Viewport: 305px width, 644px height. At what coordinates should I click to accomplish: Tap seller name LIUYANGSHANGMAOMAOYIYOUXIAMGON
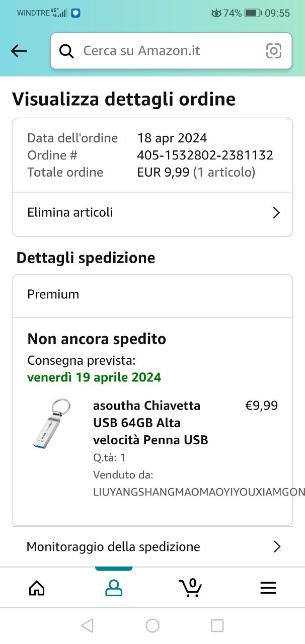tap(199, 492)
